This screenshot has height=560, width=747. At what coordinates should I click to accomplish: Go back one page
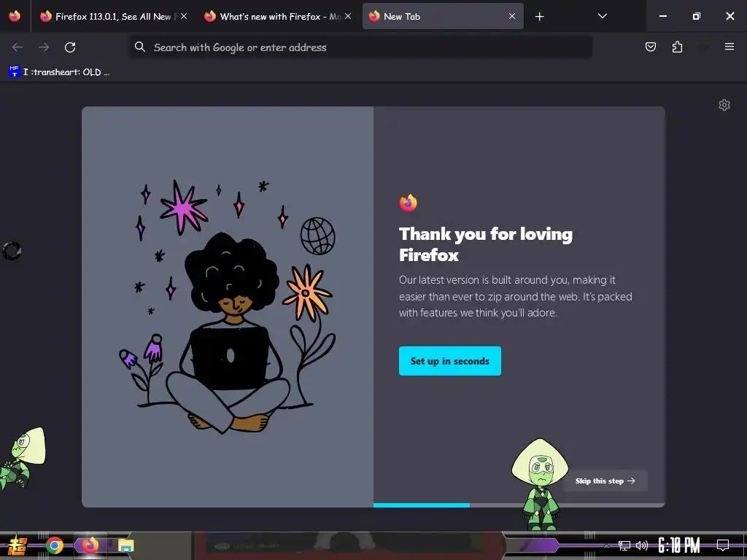pyautogui.click(x=18, y=47)
